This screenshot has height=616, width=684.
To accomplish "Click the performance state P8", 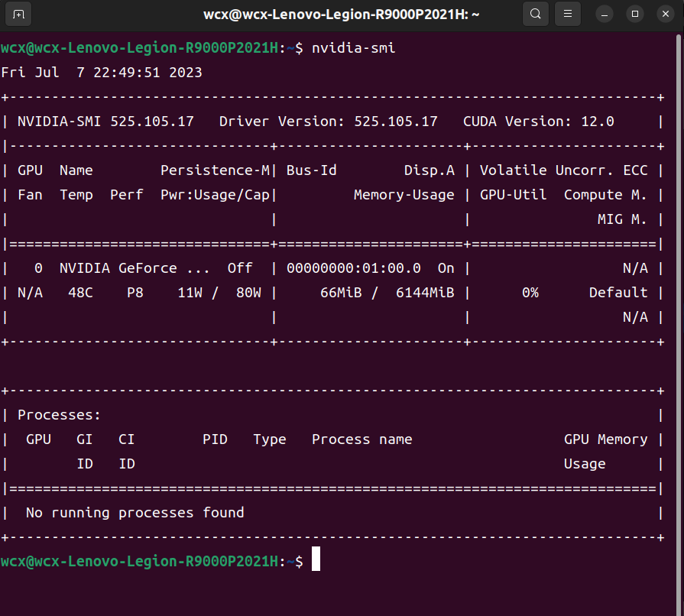I will click(x=135, y=292).
